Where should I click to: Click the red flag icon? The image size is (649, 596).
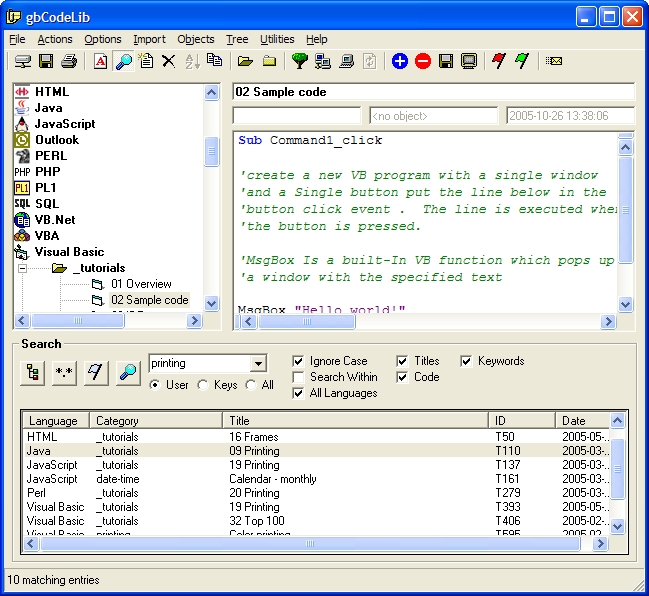(x=499, y=62)
